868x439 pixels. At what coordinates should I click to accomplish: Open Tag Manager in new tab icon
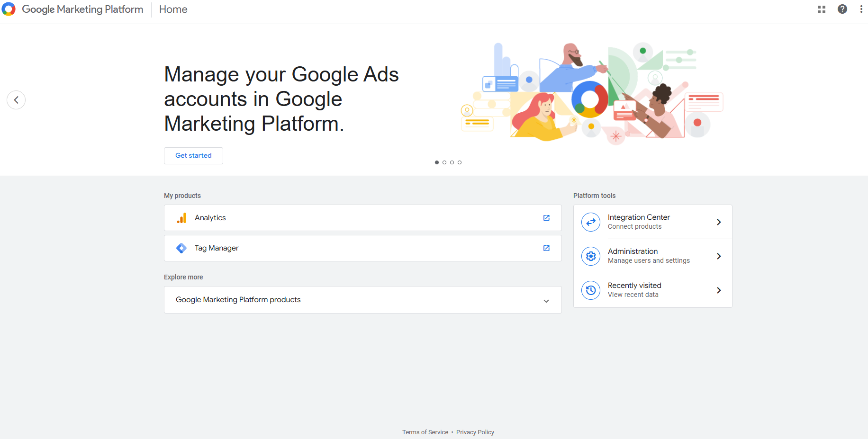546,248
